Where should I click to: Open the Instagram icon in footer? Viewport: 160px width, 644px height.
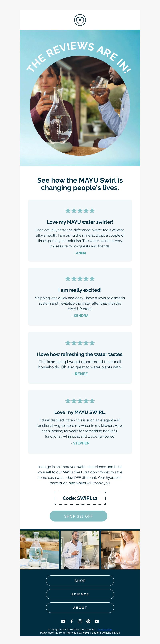(x=80, y=621)
